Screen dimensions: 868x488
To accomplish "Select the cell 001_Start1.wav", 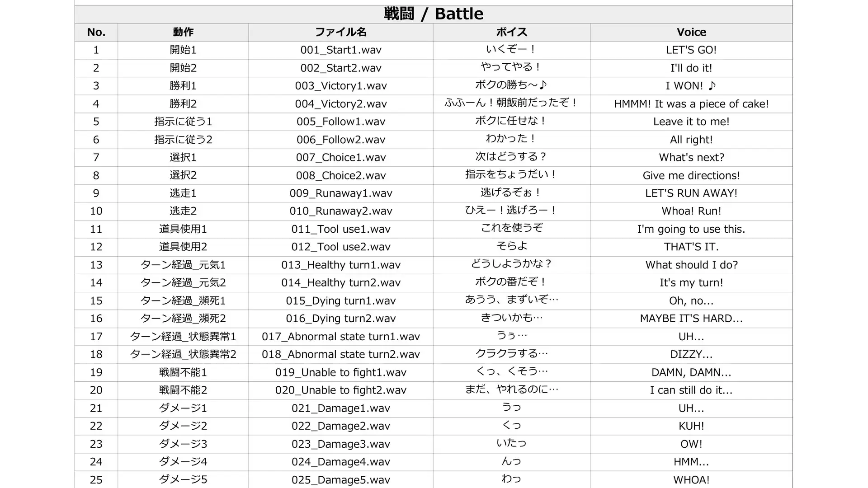I will pyautogui.click(x=341, y=50).
